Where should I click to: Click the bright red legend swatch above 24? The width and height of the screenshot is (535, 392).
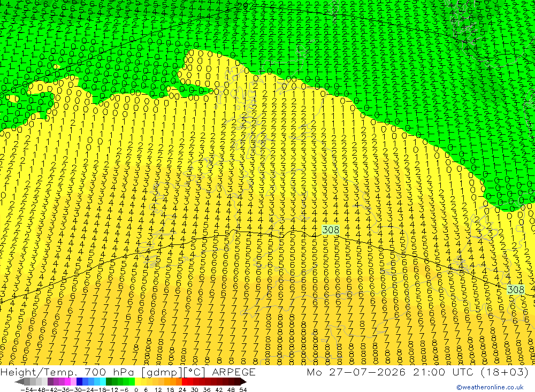point(185,382)
